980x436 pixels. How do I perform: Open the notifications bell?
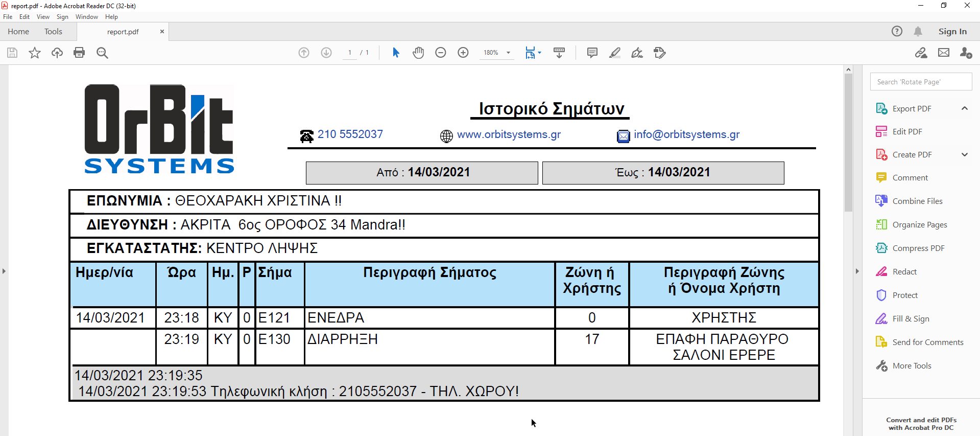coord(918,31)
